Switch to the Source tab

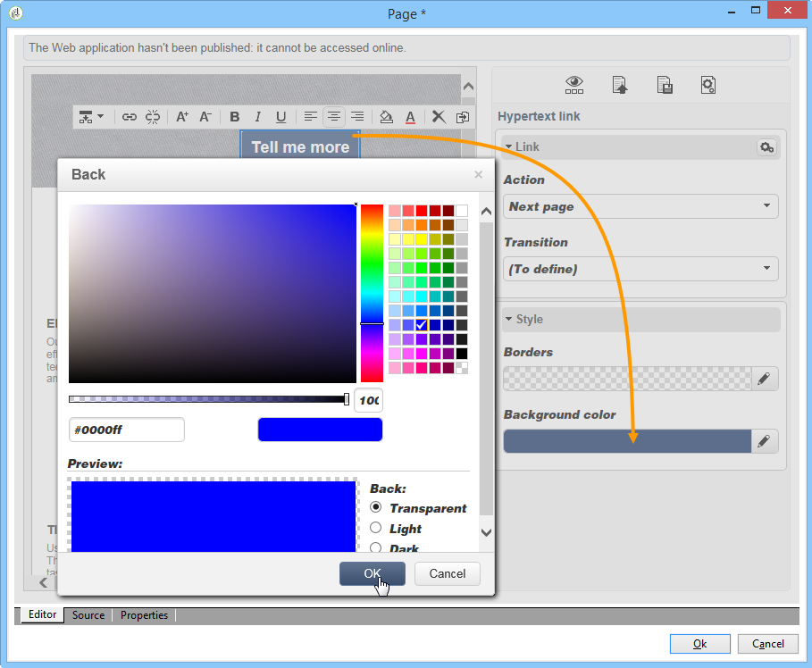pyautogui.click(x=88, y=615)
